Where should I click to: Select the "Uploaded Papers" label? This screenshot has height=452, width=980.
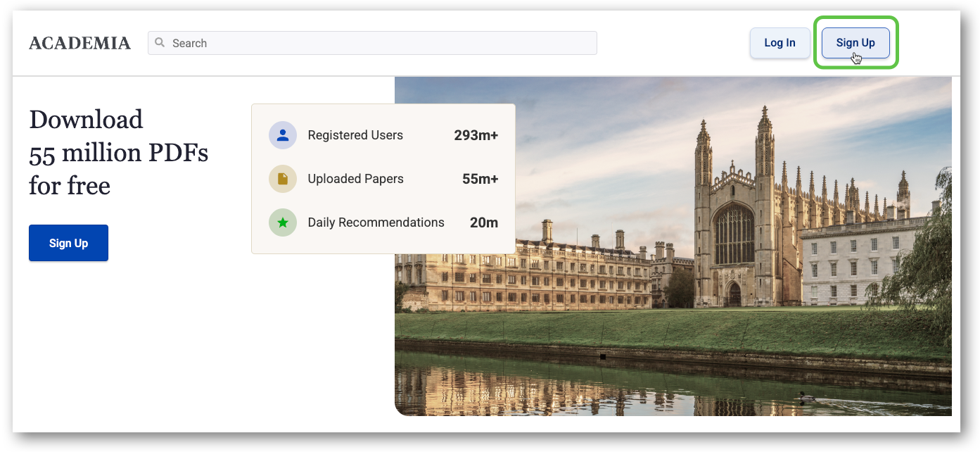point(355,179)
